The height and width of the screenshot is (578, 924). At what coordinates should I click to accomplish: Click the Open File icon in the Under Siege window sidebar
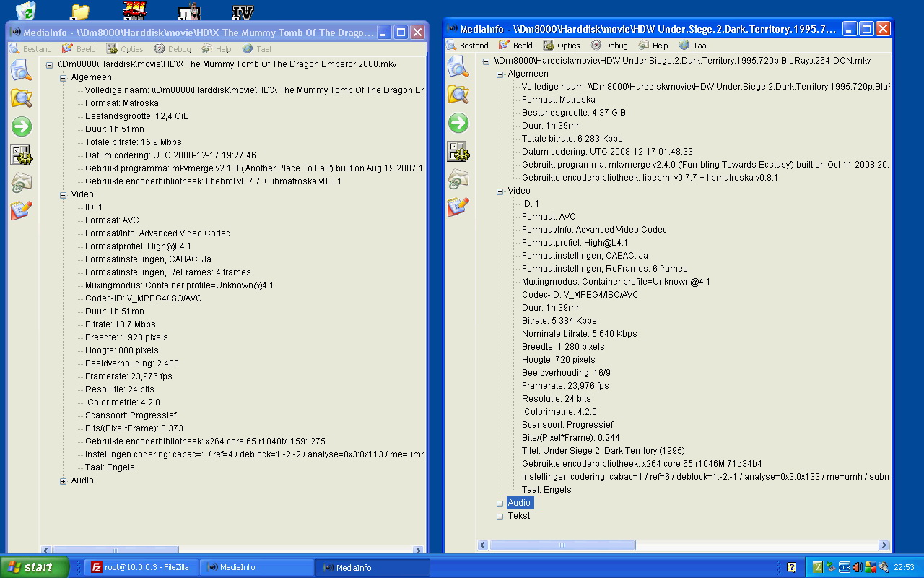click(458, 66)
